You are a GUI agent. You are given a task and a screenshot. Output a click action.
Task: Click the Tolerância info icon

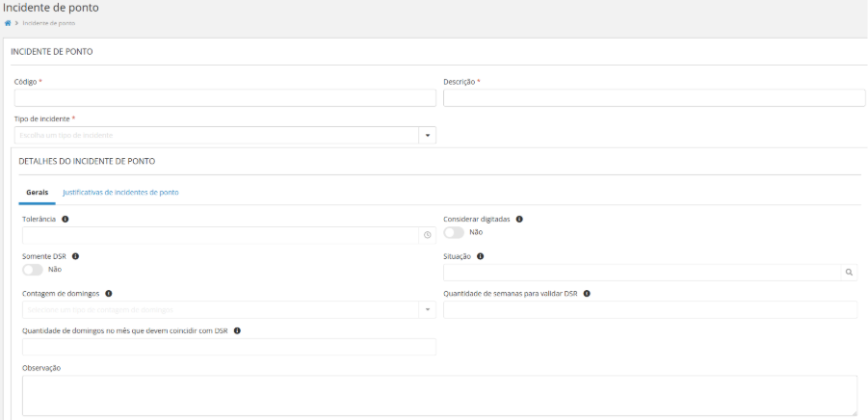[66, 219]
